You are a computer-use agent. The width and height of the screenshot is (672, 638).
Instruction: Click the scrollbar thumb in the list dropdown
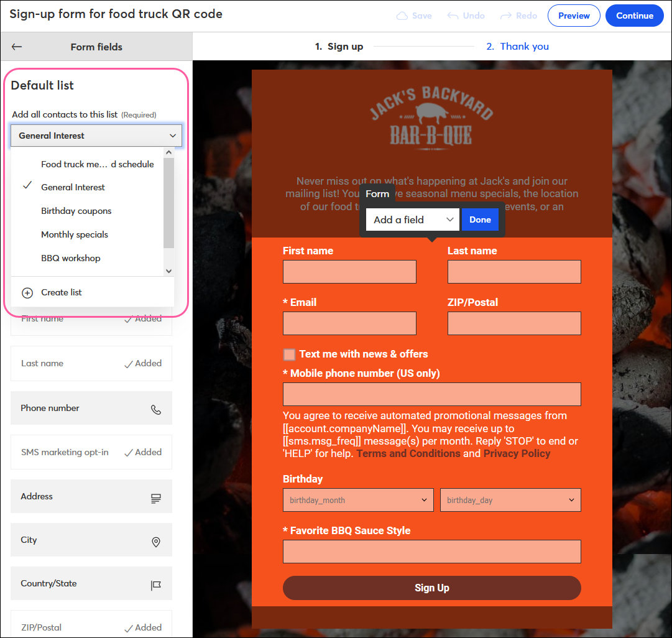click(x=169, y=203)
